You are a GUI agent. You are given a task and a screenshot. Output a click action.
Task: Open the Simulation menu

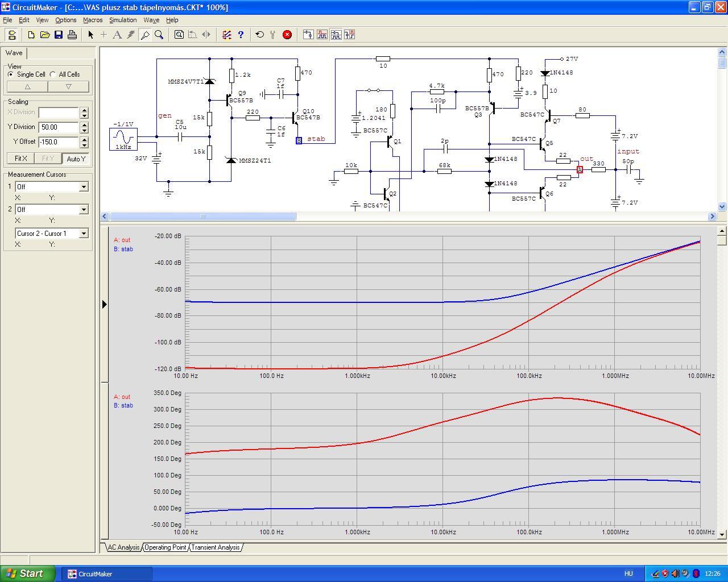click(123, 20)
